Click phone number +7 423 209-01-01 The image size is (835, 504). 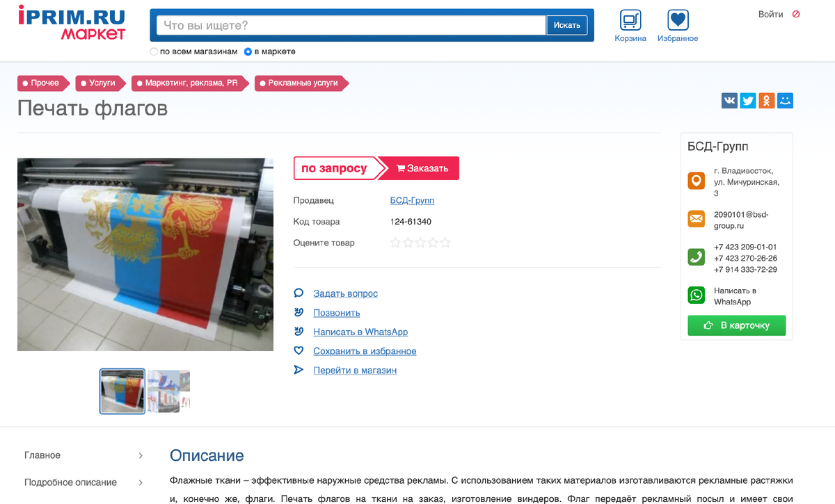[x=745, y=247]
